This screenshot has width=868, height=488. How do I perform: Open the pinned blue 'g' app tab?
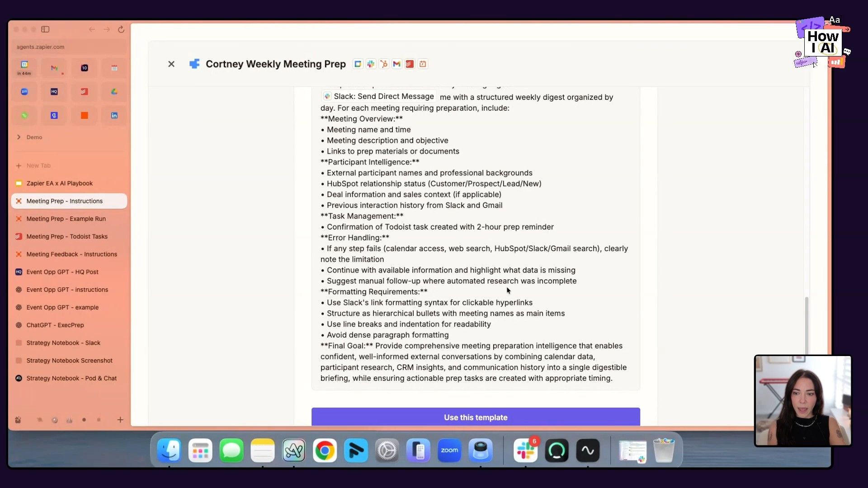tap(54, 116)
